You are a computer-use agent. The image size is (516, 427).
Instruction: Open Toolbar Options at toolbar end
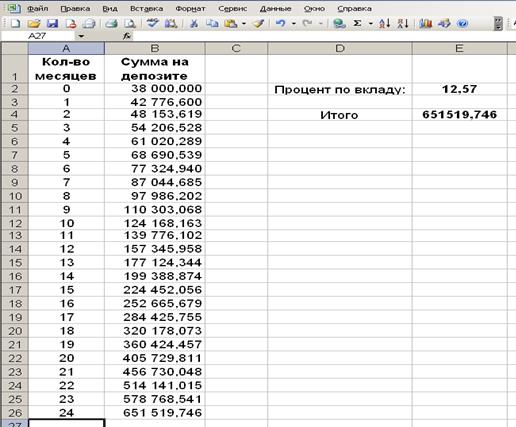(x=498, y=24)
